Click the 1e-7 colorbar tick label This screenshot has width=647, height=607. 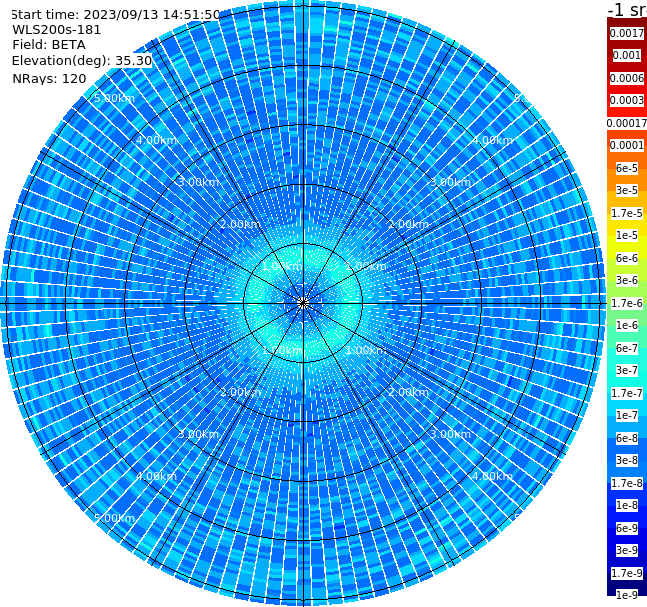(627, 415)
